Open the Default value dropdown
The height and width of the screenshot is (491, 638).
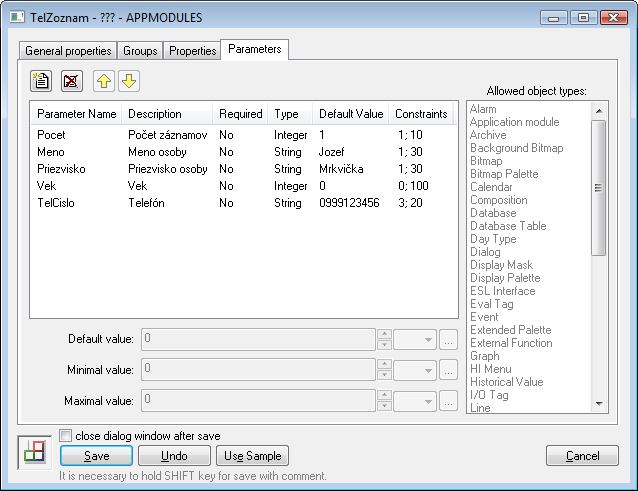415,339
